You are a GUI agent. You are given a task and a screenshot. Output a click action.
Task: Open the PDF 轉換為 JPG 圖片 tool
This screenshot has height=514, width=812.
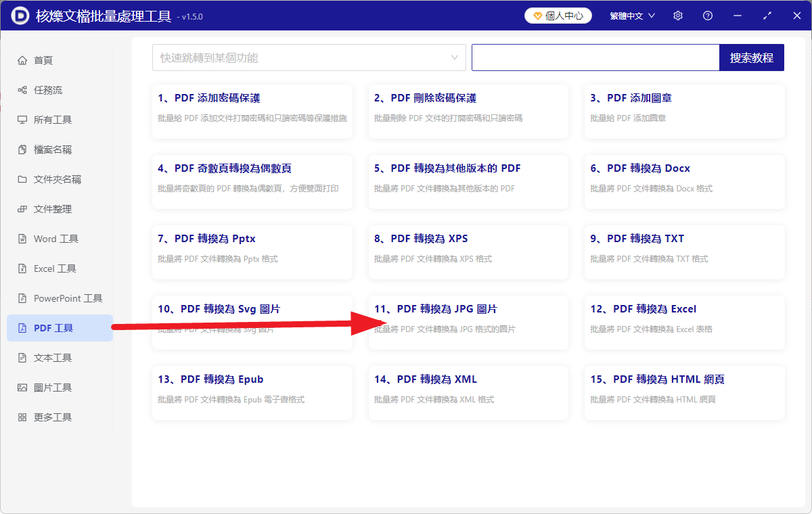coord(468,323)
